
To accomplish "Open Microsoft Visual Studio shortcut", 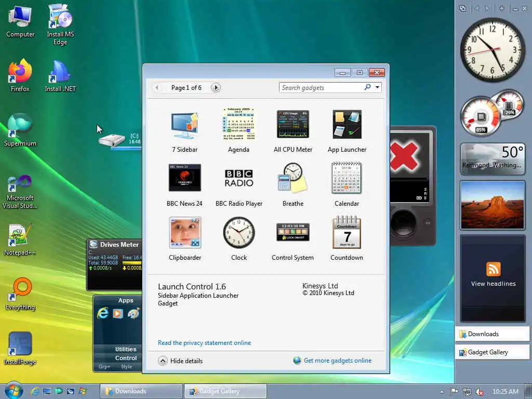I will tap(20, 192).
